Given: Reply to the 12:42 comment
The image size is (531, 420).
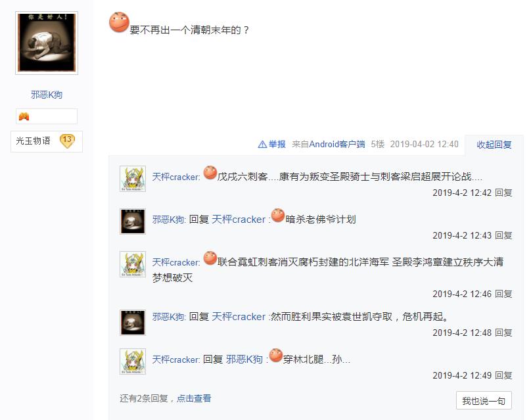Looking at the screenshot, I should [503, 193].
